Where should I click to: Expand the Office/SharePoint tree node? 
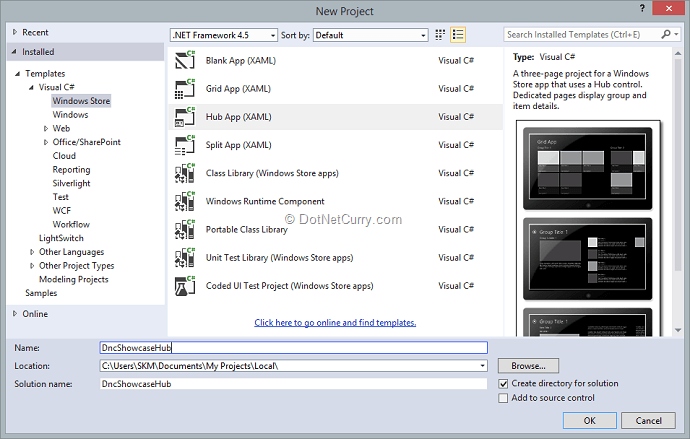coord(46,142)
